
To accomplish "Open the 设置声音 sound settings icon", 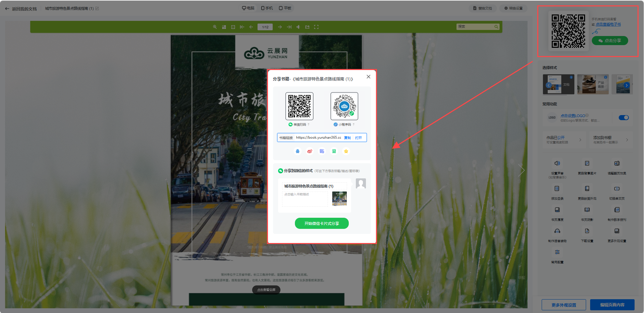I will 557,164.
